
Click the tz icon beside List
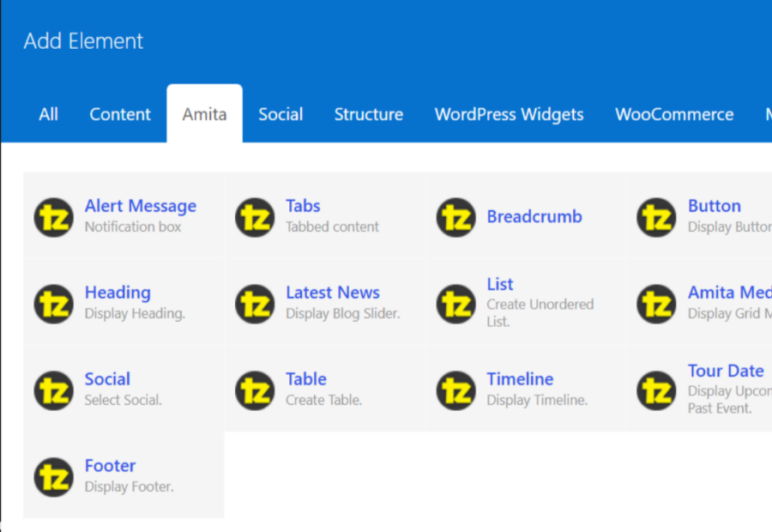click(x=456, y=304)
